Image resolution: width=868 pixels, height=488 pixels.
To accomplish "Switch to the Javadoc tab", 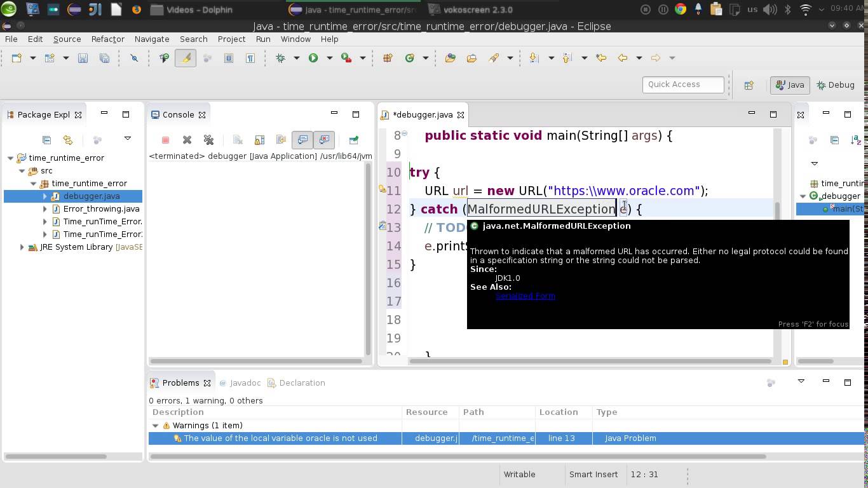I will (240, 383).
